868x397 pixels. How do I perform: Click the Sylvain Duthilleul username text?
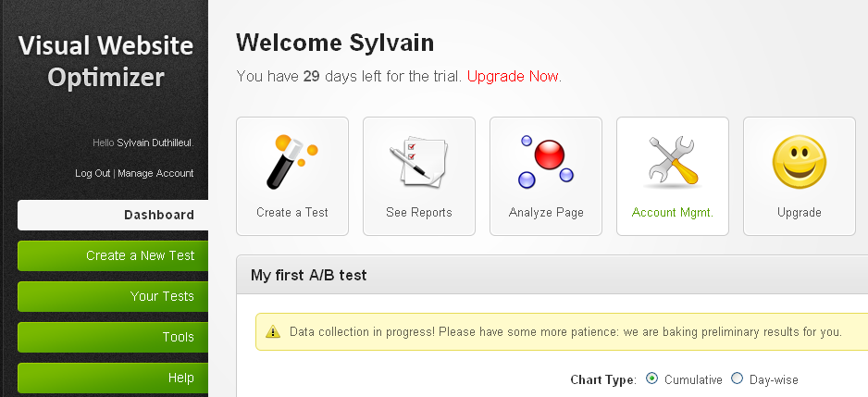[155, 143]
